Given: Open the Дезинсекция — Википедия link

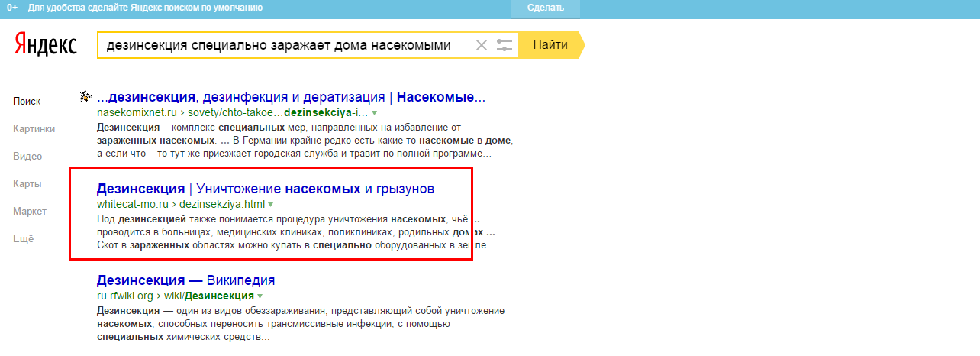Looking at the screenshot, I should click(185, 280).
